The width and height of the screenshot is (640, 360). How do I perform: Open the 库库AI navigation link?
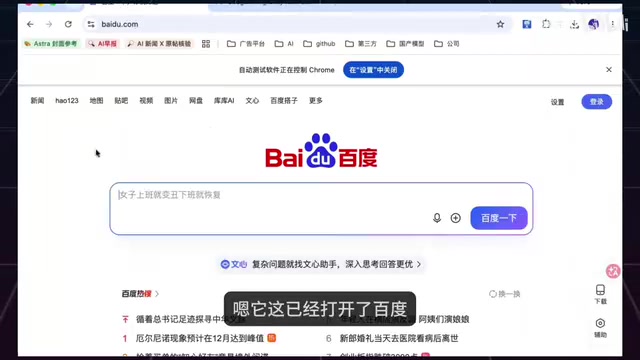pos(224,101)
